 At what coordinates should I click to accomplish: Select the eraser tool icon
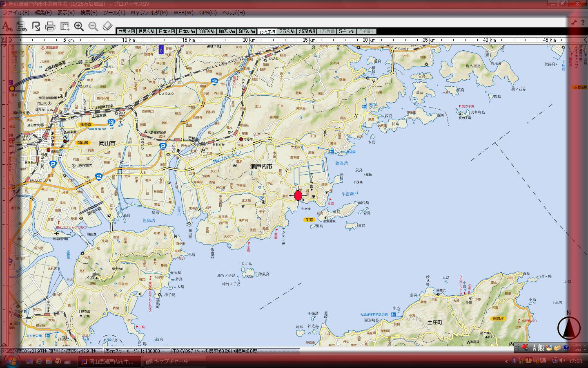click(x=107, y=27)
